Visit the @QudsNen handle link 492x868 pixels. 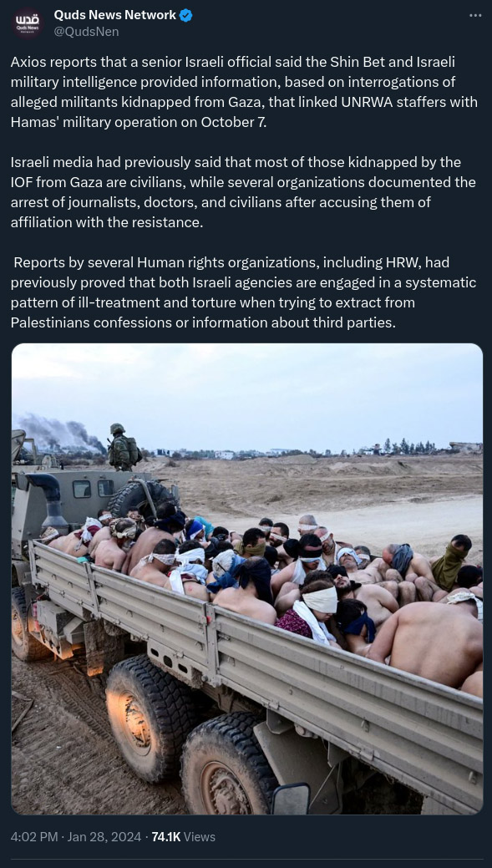[x=86, y=32]
